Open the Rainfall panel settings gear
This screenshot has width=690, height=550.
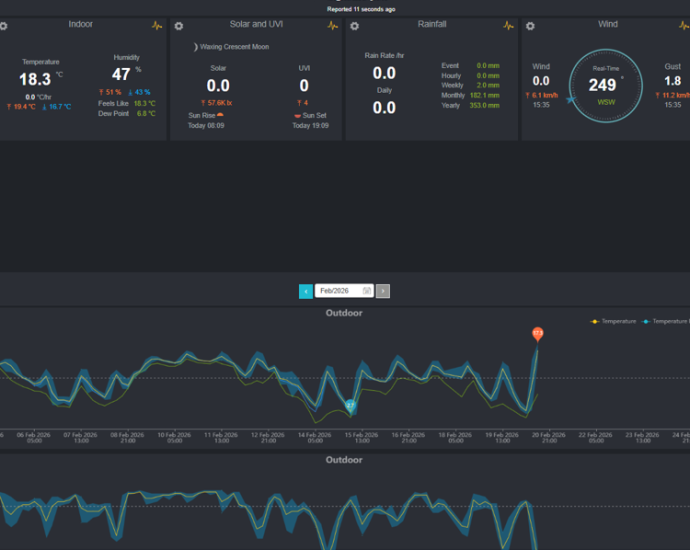(x=354, y=25)
